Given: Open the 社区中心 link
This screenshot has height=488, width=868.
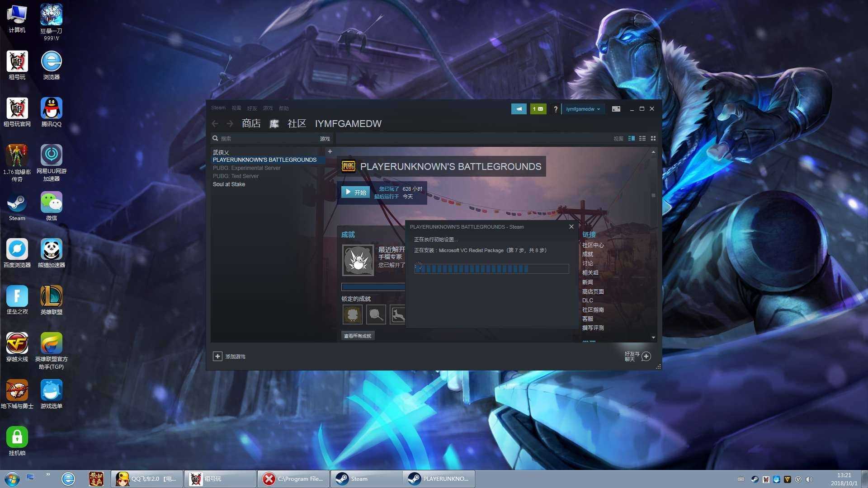Looking at the screenshot, I should (x=593, y=245).
